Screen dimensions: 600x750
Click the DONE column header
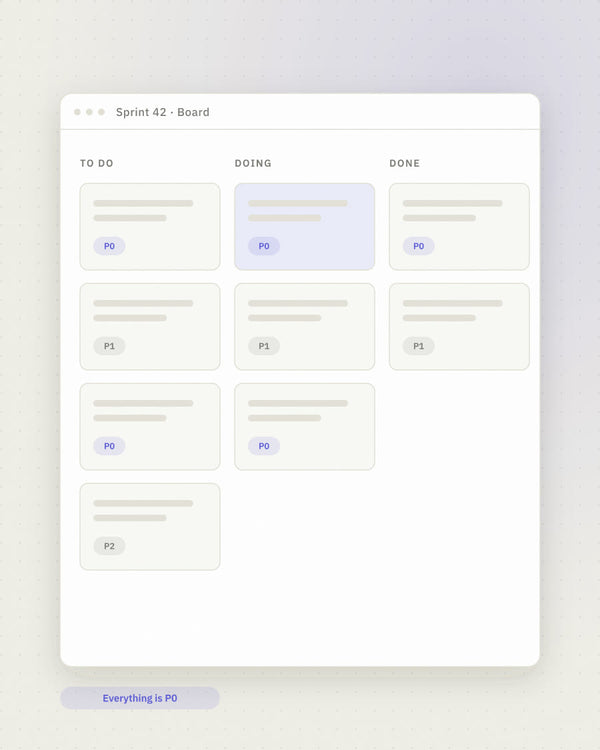405,163
